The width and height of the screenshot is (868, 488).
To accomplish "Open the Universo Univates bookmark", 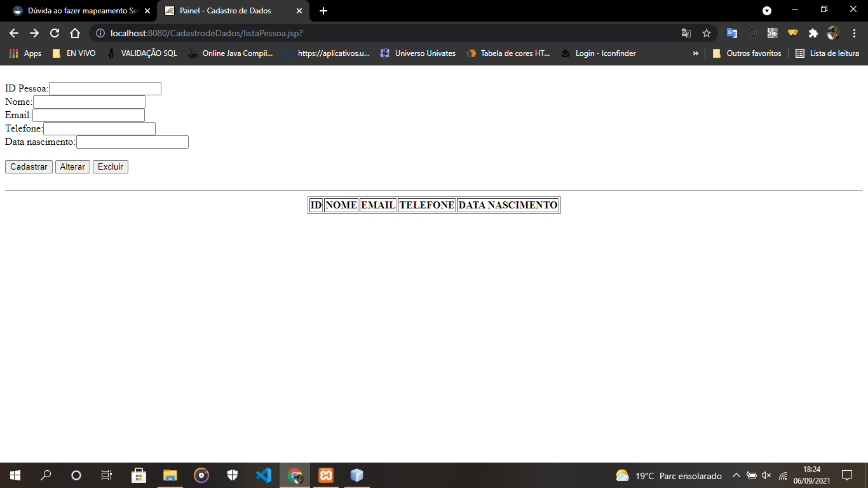I will pyautogui.click(x=418, y=53).
